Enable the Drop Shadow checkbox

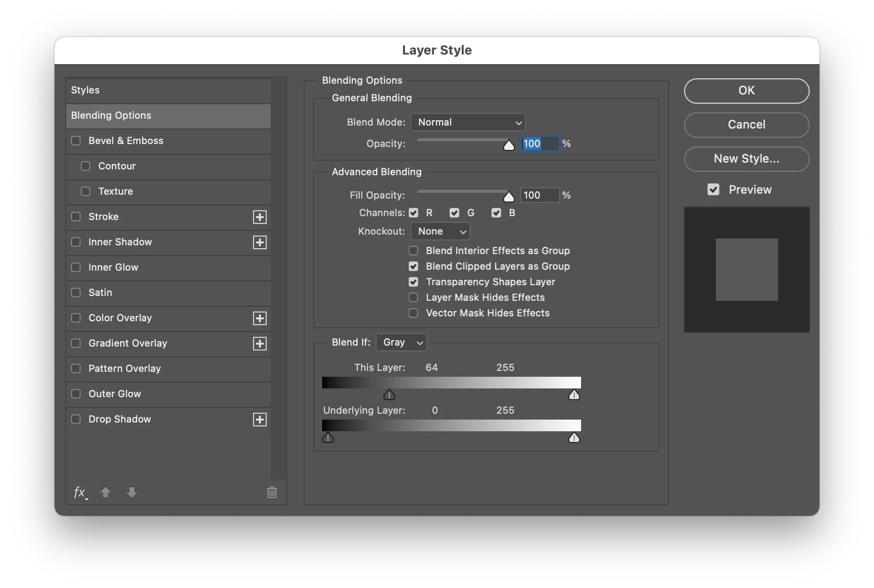point(76,419)
